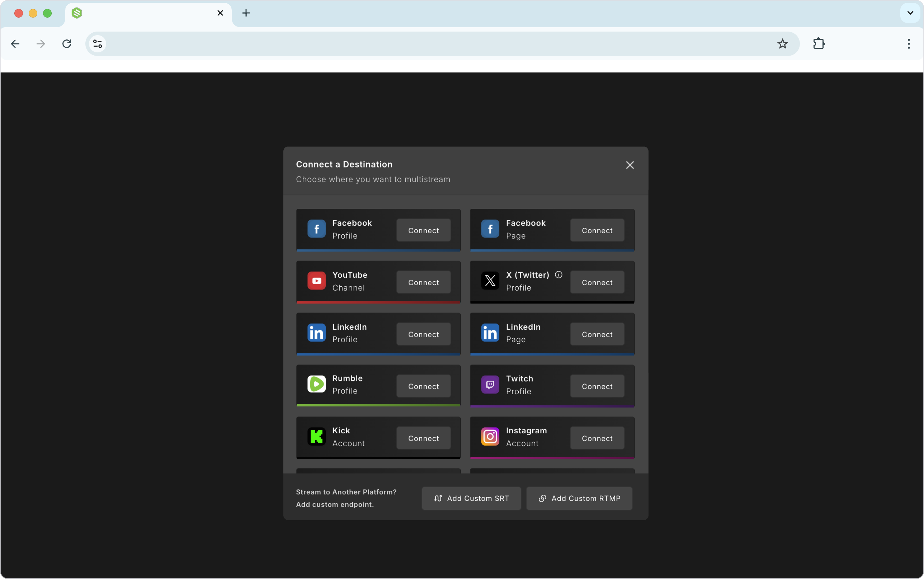924x579 pixels.
Task: Add a Custom SRT endpoint
Action: (471, 498)
